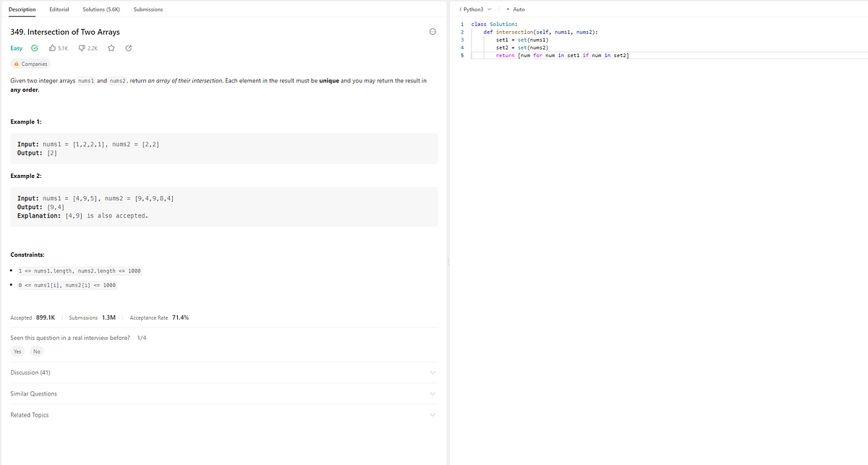Click the rotate/reset problem icon
Image resolution: width=868 pixels, height=465 pixels.
[127, 48]
